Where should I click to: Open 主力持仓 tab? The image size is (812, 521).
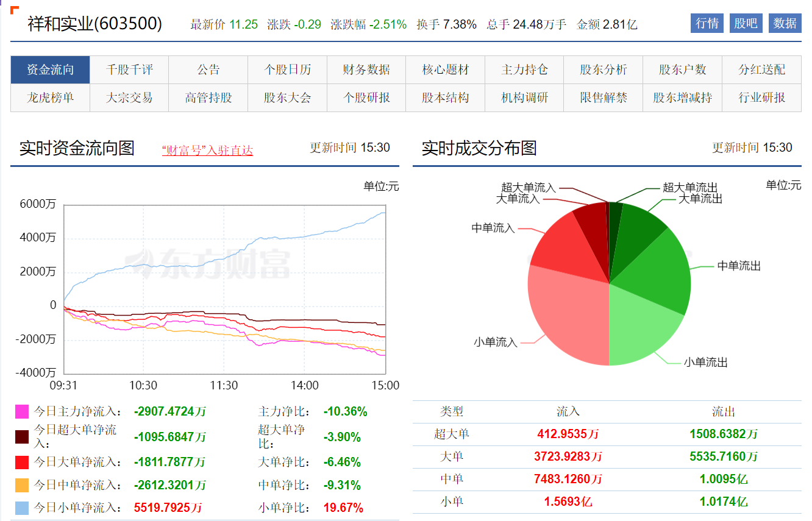(524, 69)
